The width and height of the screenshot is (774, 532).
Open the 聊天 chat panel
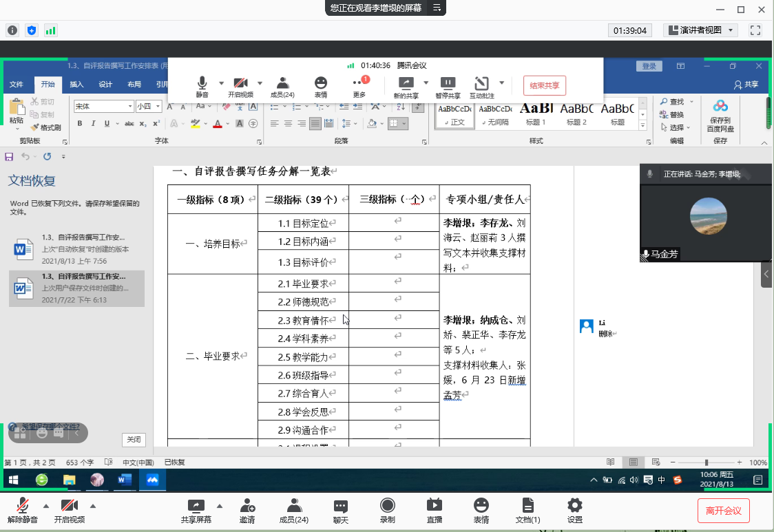pyautogui.click(x=341, y=510)
